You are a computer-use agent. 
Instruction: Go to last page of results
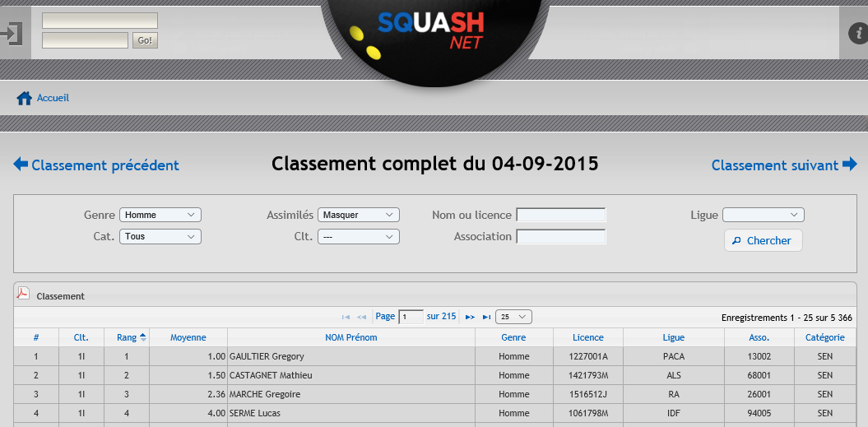tap(486, 317)
